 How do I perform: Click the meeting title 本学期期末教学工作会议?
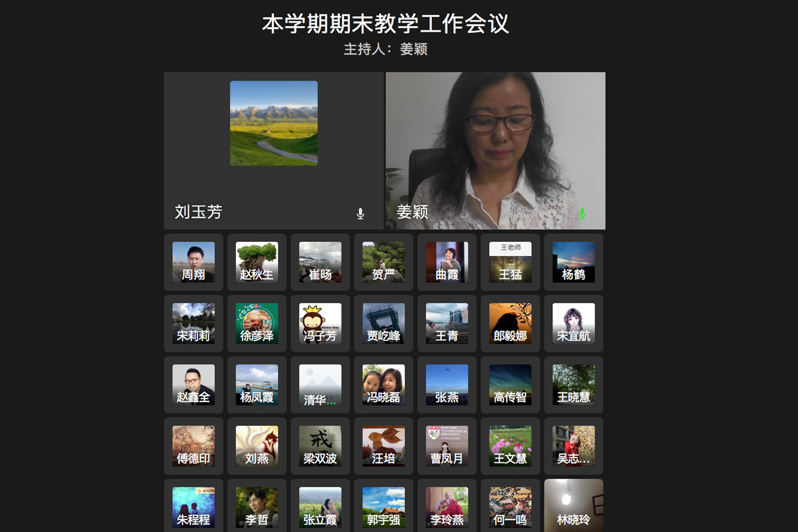click(x=385, y=24)
